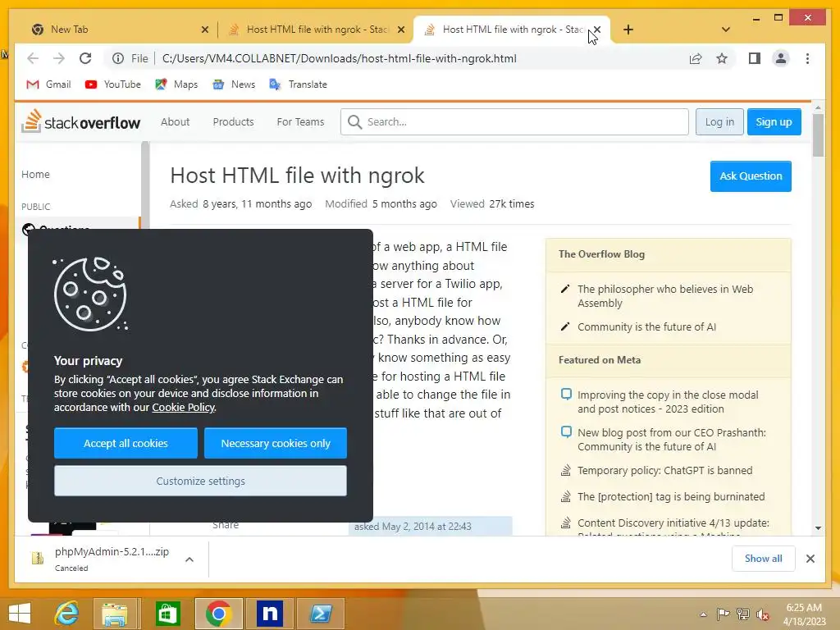
Task: Open File Explorer from the taskbar
Action: click(x=115, y=613)
